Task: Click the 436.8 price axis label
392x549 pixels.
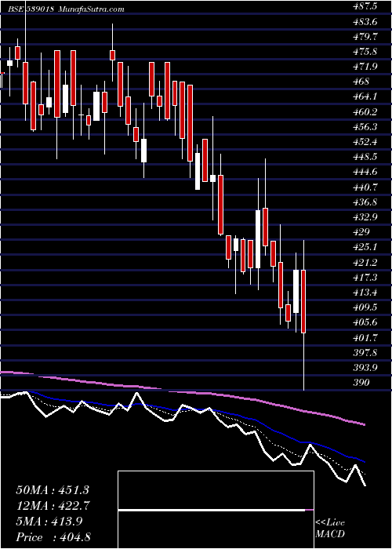Action: (365, 202)
